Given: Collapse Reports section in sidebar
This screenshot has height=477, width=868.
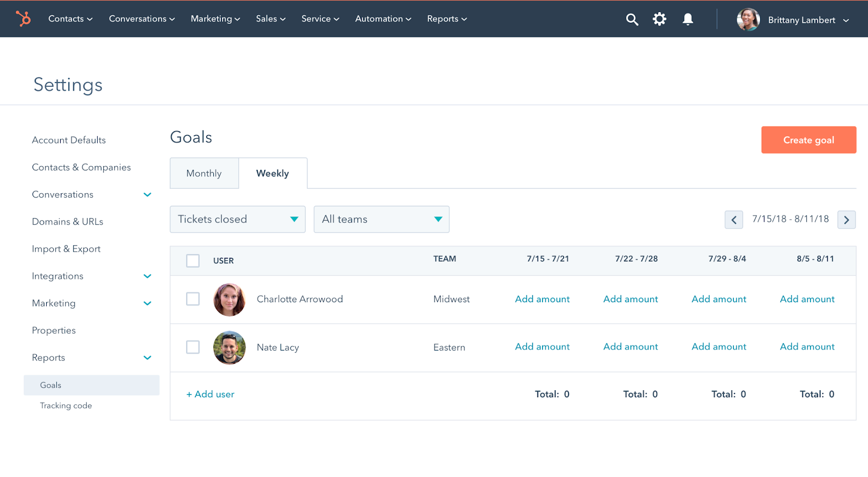Looking at the screenshot, I should (x=147, y=357).
